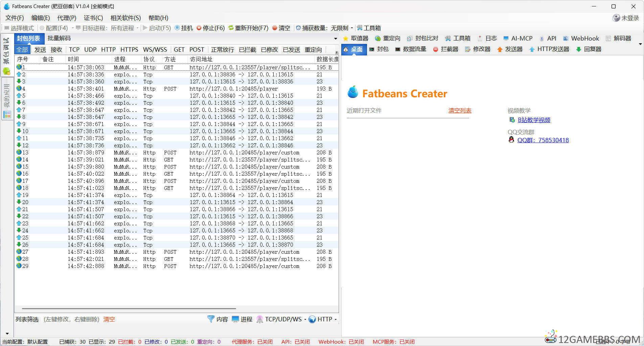Open the AI-MCP panel
Screen dimensions: 644x346
coord(518,39)
